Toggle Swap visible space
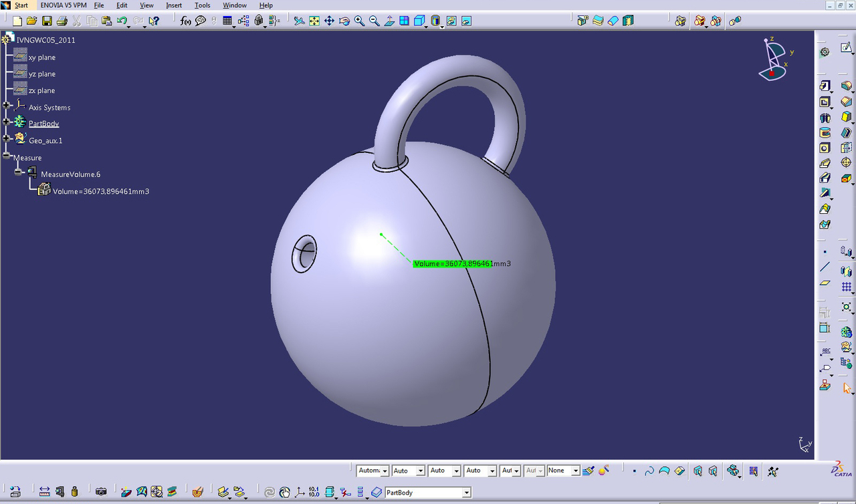The height and width of the screenshot is (504, 856). pyautogui.click(x=466, y=21)
